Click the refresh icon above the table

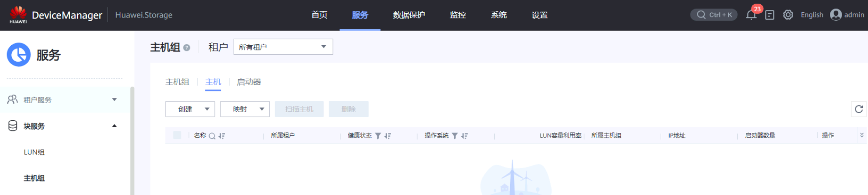tap(859, 109)
